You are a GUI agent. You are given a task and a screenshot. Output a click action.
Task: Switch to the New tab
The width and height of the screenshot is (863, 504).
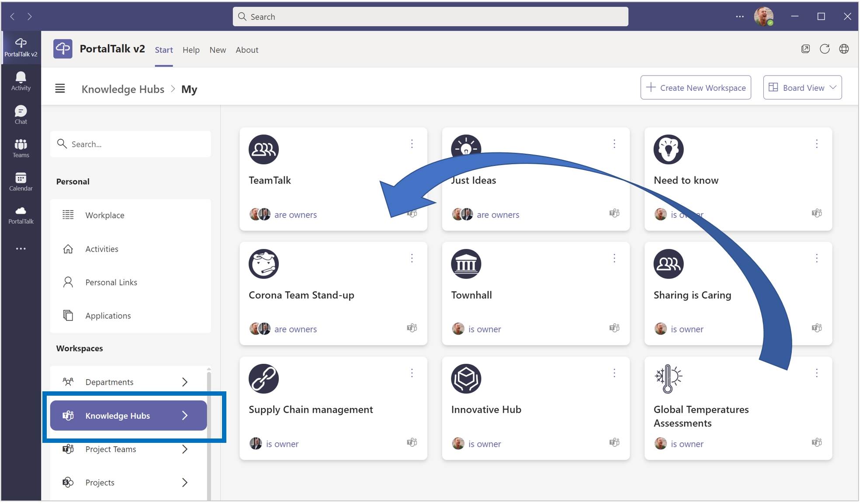point(218,50)
